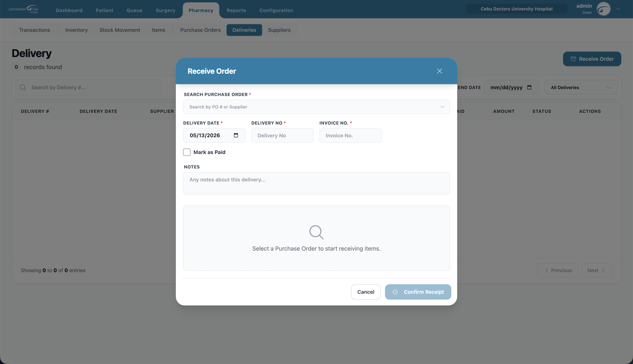
Task: Click the STATUS column header
Action: [542, 111]
